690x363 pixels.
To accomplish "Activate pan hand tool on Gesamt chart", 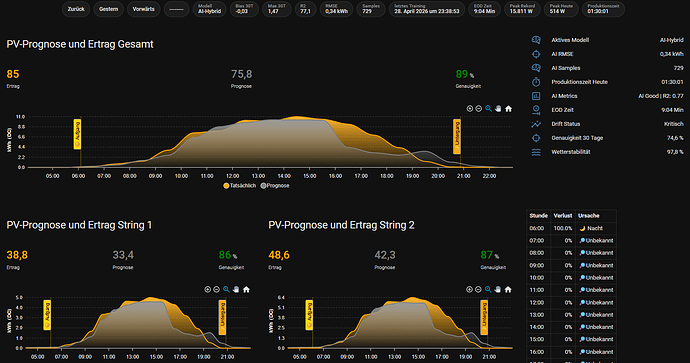I will click(x=498, y=109).
